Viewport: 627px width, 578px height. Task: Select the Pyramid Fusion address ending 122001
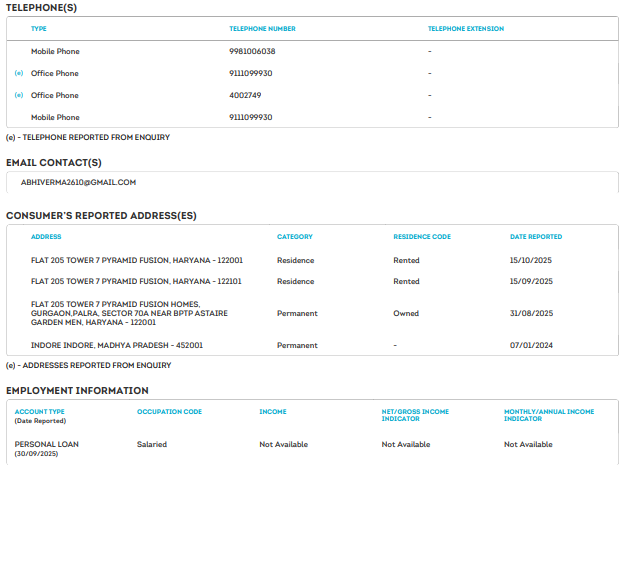coord(137,260)
